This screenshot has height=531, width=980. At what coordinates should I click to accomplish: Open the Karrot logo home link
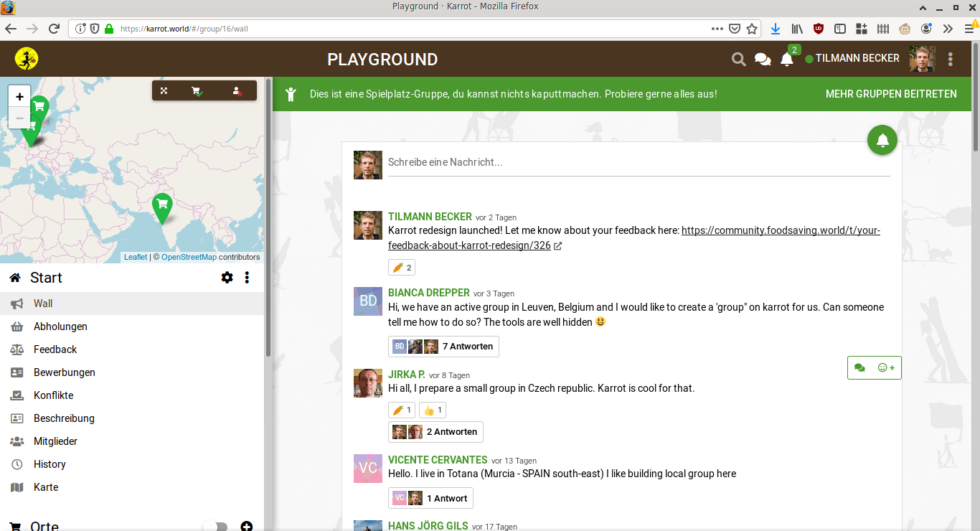tap(27, 58)
